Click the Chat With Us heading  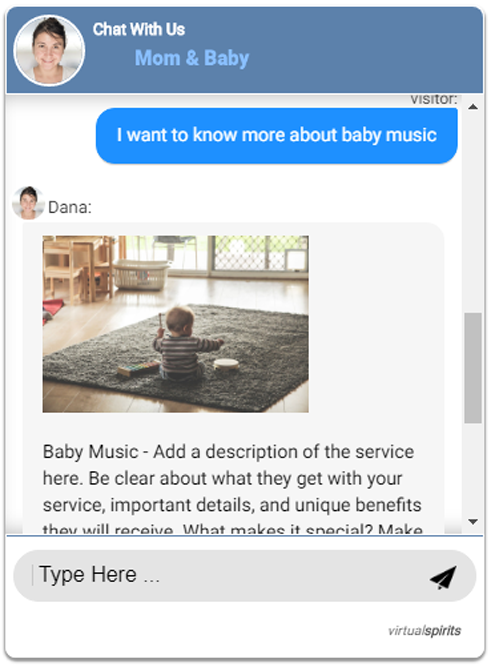[x=139, y=29]
